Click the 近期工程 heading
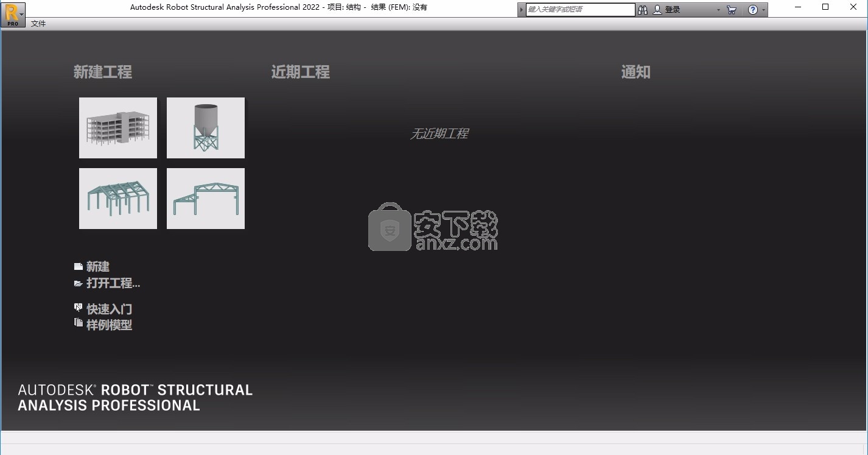Image resolution: width=868 pixels, height=455 pixels. coord(301,72)
